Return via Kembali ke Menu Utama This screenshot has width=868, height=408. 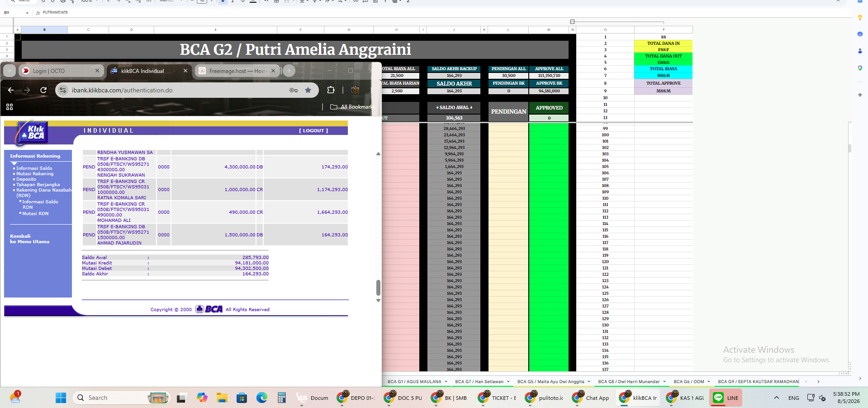click(30, 239)
